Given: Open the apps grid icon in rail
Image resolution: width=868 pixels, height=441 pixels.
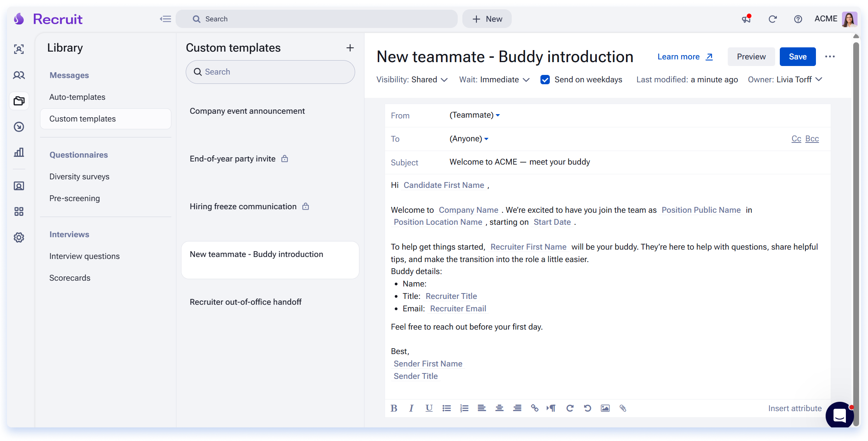Looking at the screenshot, I should coord(19,212).
